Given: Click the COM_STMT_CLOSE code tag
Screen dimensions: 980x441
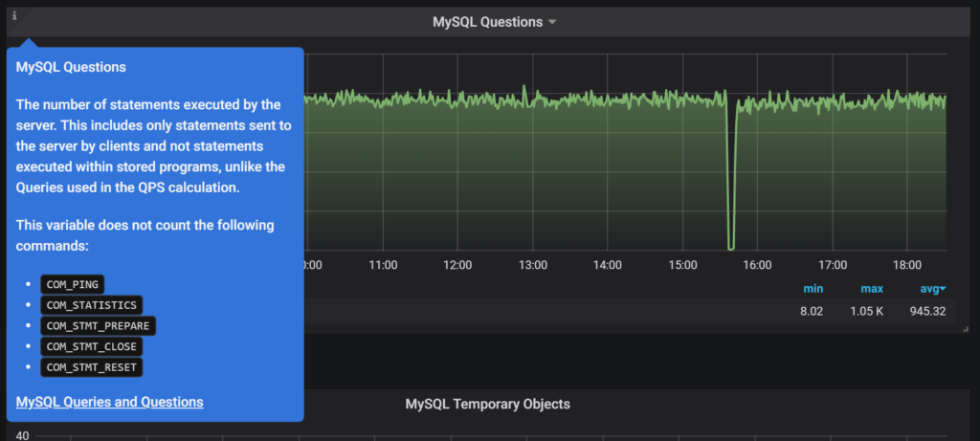Looking at the screenshot, I should 91,346.
